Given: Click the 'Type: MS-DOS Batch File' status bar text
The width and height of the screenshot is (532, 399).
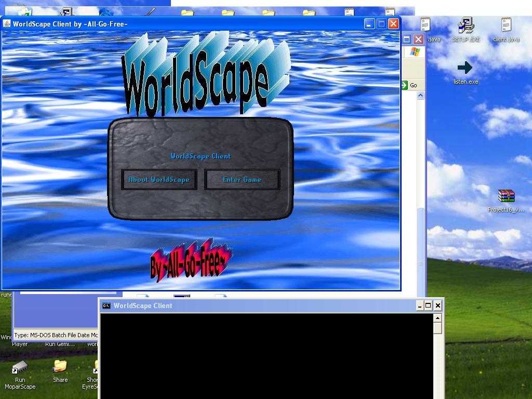Looking at the screenshot, I should pos(56,335).
